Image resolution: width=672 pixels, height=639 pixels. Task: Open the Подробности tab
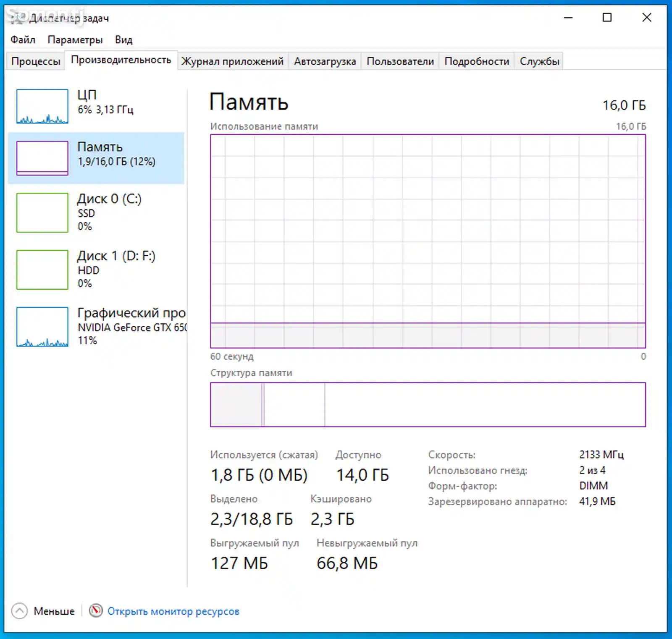click(x=477, y=61)
